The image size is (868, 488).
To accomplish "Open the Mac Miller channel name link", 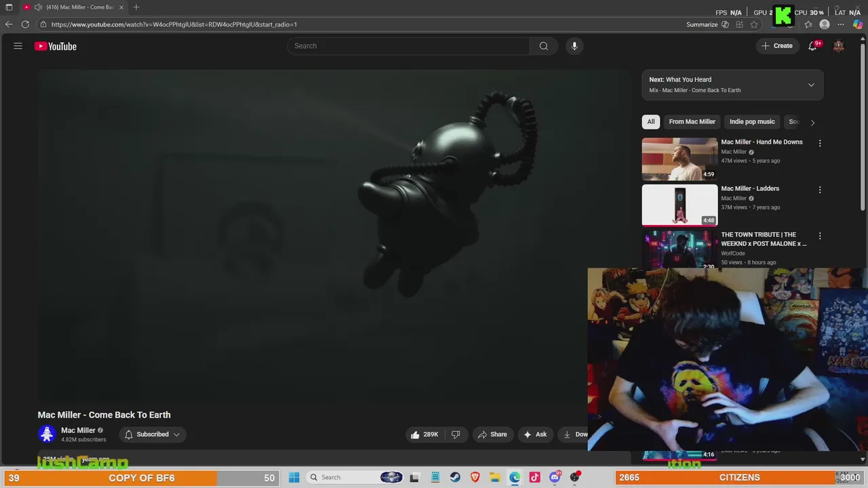I will tap(78, 430).
